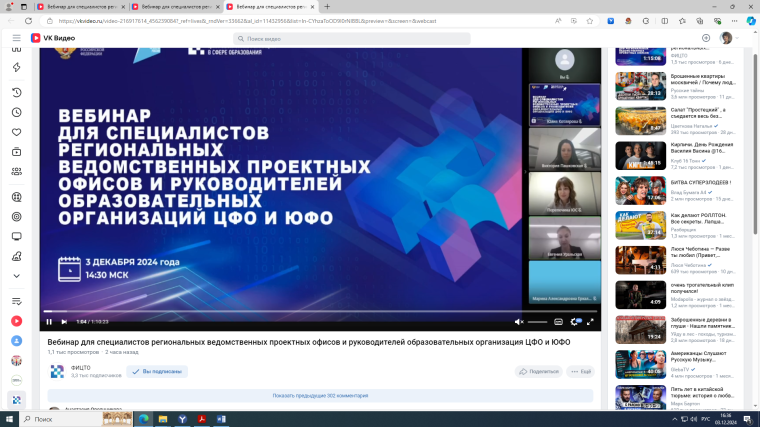Open the Ещё more options menu
760x427 pixels.
tap(580, 372)
